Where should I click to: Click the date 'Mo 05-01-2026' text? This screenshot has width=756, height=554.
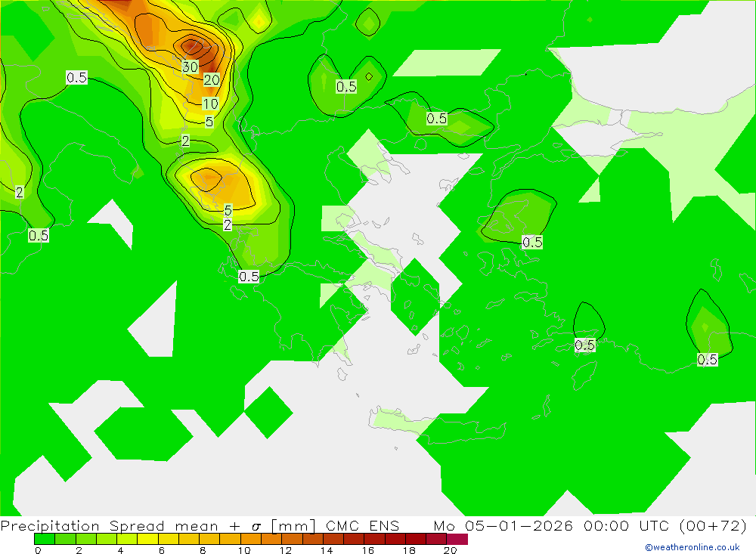click(503, 525)
